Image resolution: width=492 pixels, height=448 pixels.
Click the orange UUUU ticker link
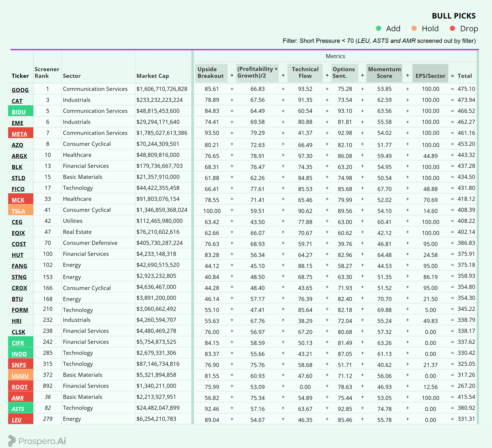[x=20, y=376]
